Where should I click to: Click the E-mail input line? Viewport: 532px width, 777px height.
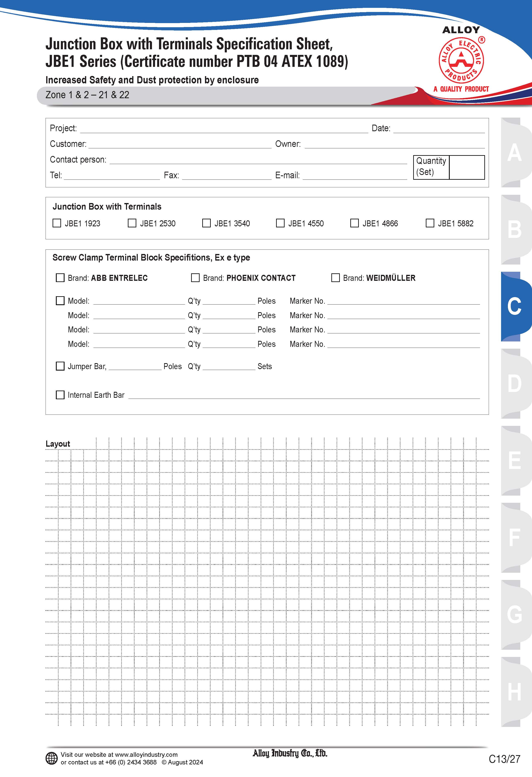(355, 176)
